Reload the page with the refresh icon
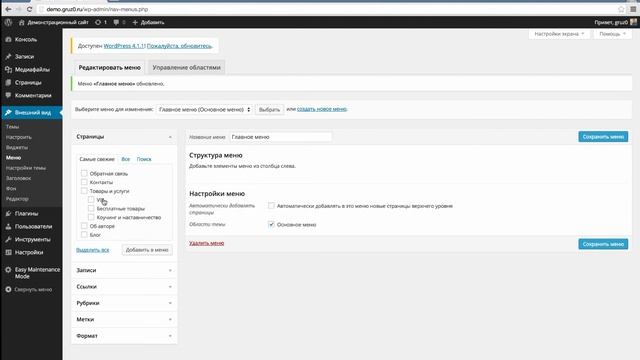This screenshot has width=640, height=360. tap(29, 9)
